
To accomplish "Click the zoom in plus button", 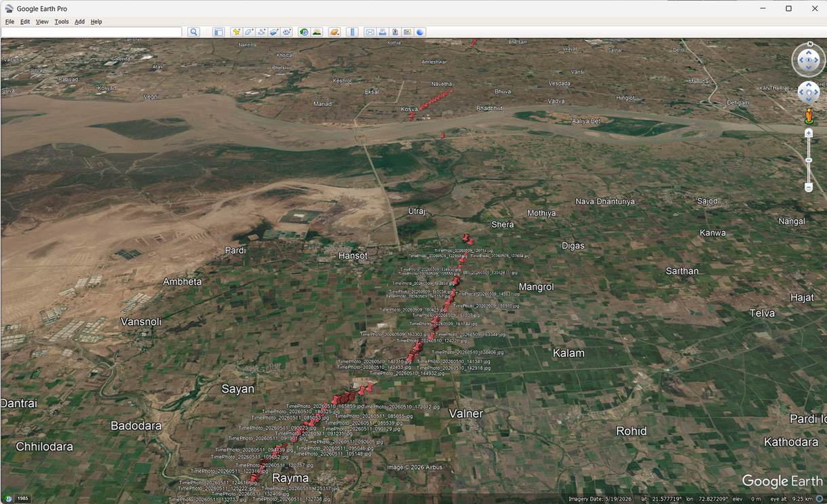I will pyautogui.click(x=809, y=134).
